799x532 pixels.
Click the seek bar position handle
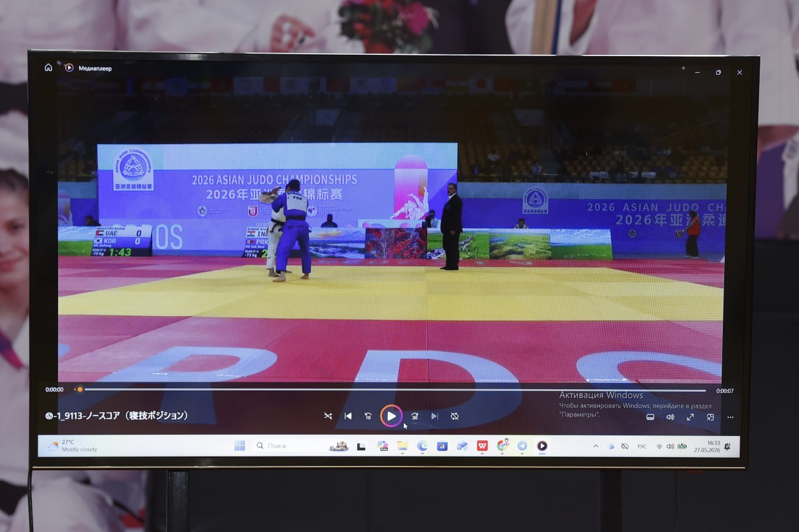[79, 390]
